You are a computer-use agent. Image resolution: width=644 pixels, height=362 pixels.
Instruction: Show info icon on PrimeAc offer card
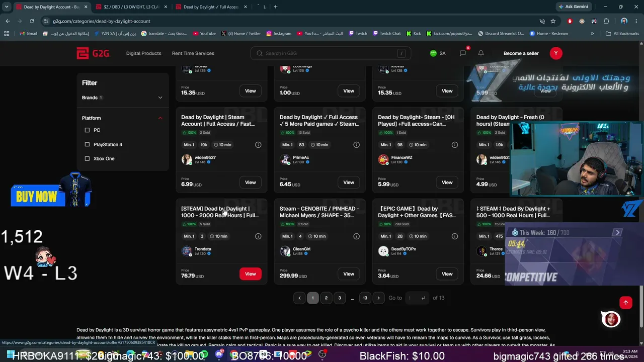click(x=356, y=145)
